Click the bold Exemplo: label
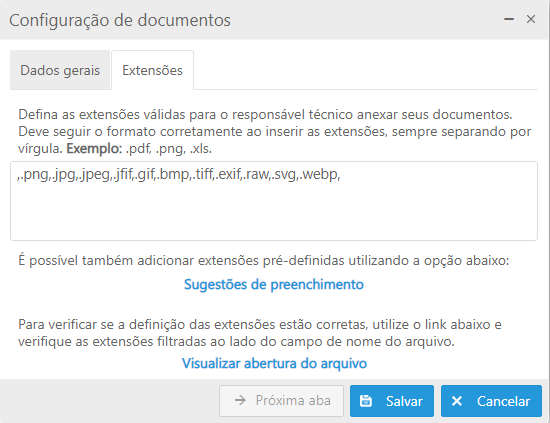Screen dimensions: 550x423 coord(94,149)
